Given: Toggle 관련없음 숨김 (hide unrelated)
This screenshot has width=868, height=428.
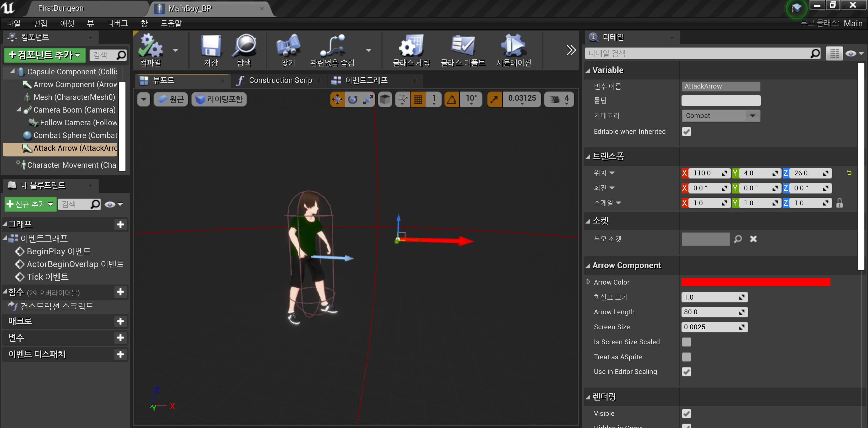Looking at the screenshot, I should (332, 50).
